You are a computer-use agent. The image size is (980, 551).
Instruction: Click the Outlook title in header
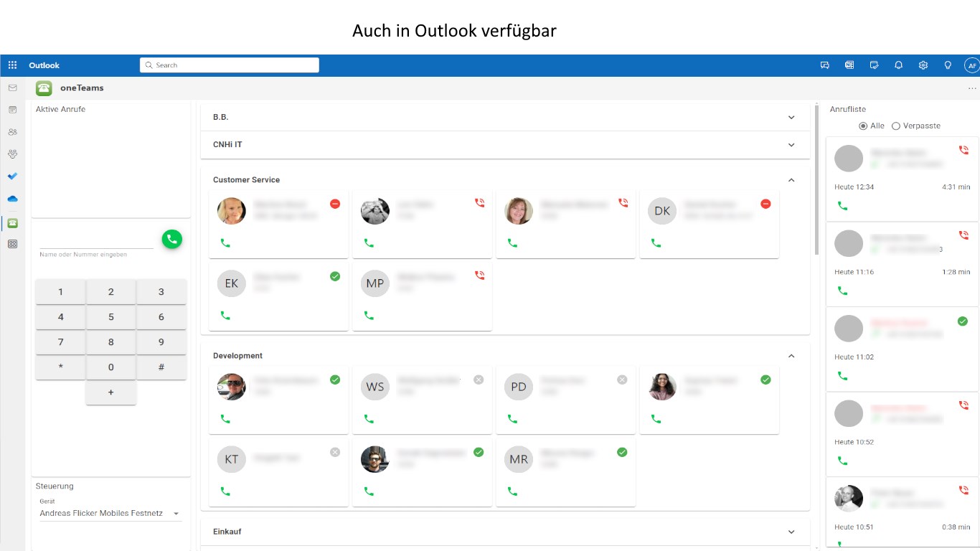(x=44, y=65)
